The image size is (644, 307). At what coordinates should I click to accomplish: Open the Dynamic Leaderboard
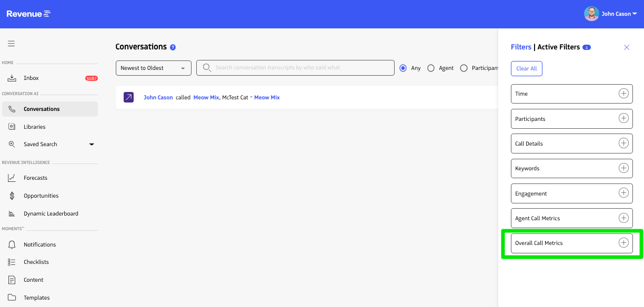[51, 213]
